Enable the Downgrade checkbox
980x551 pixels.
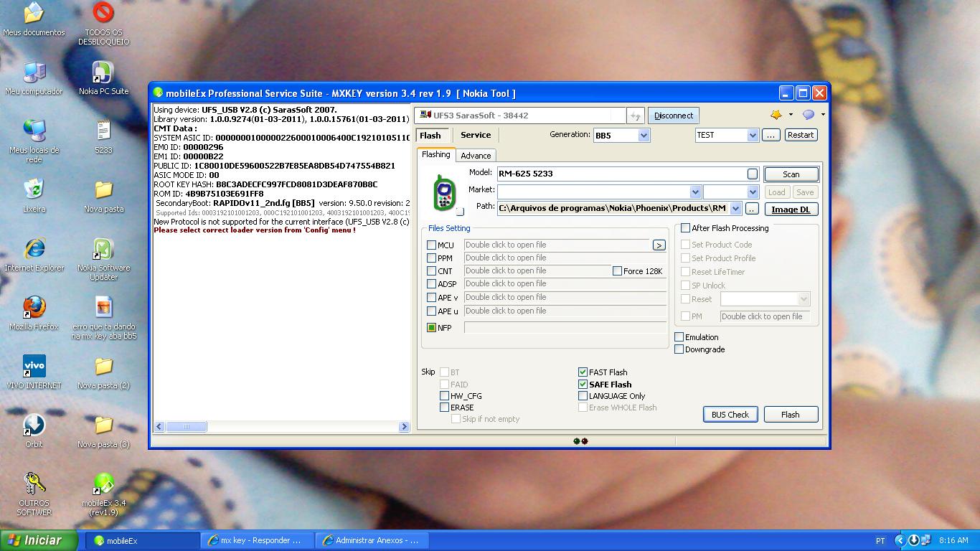679,349
